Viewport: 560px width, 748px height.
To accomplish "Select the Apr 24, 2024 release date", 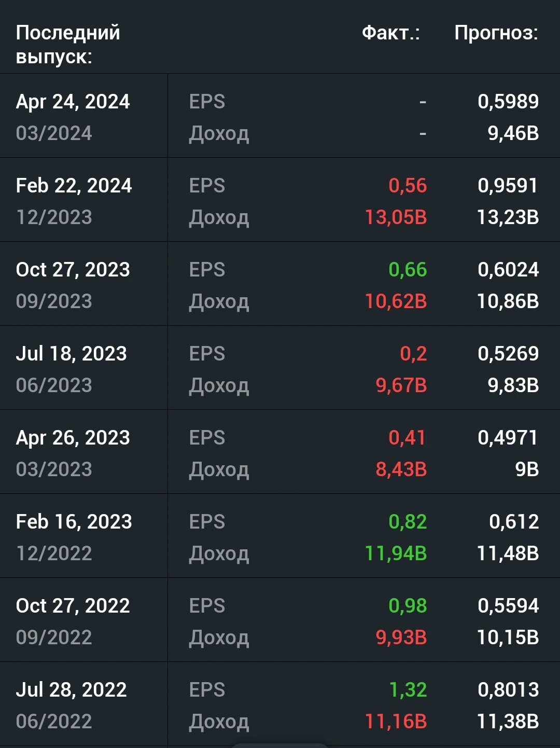I will (73, 102).
